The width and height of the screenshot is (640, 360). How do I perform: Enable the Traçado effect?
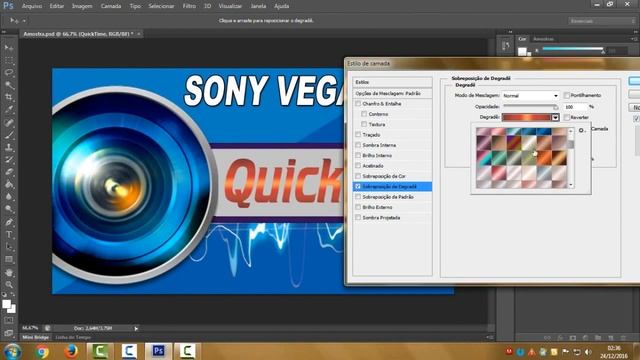(358, 135)
